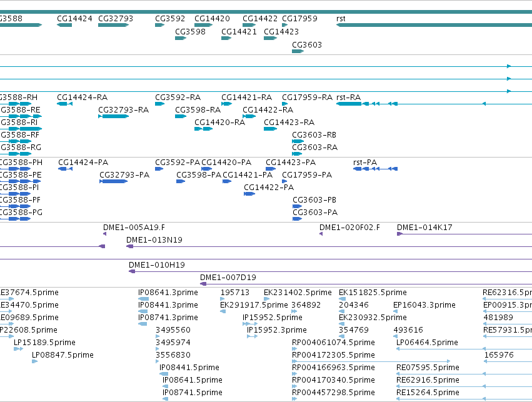The height and width of the screenshot is (402, 532).
Task: Click the rst gene label
Action: tap(341, 18)
